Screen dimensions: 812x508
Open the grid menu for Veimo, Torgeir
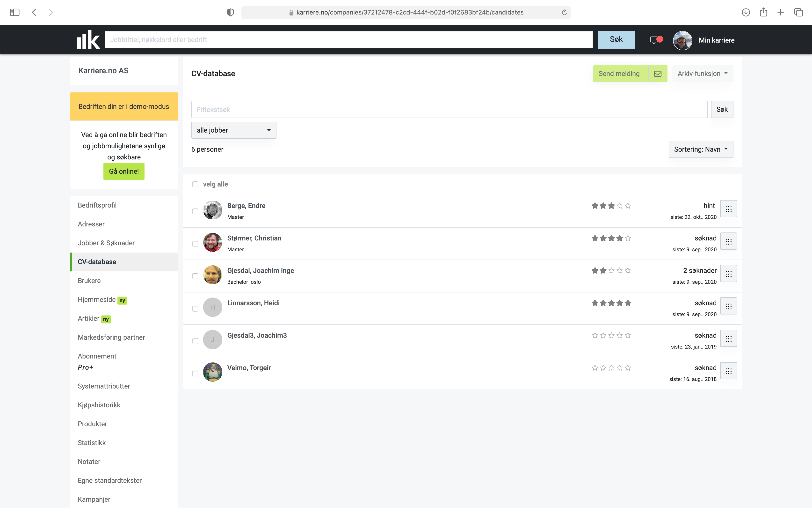click(728, 371)
